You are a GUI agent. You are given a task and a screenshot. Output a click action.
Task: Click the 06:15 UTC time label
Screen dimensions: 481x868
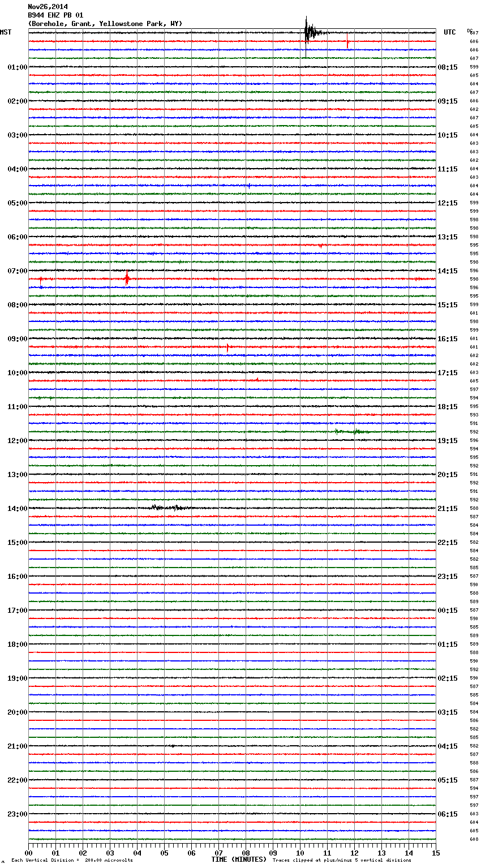(448, 814)
